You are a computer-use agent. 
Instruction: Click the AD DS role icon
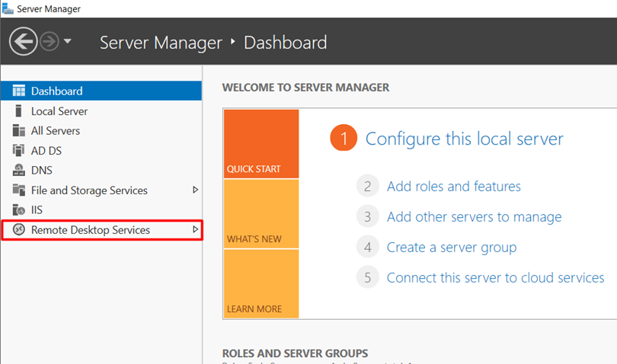pyautogui.click(x=19, y=151)
